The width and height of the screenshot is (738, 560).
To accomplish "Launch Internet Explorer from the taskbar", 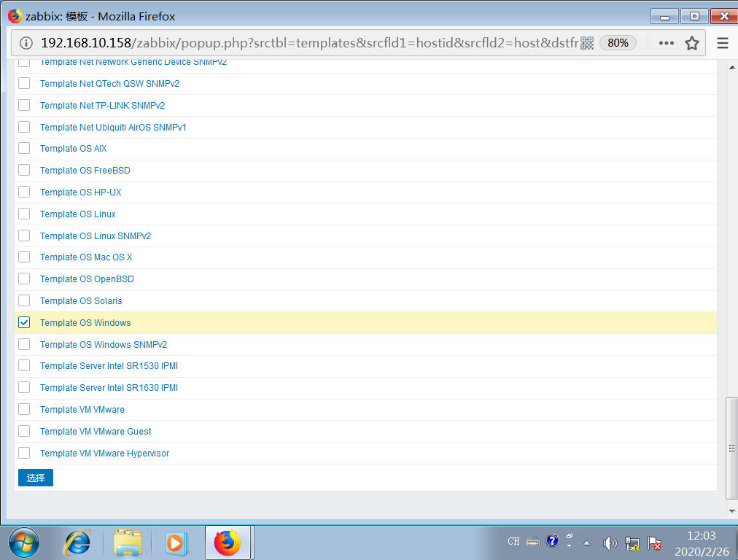I will [77, 542].
